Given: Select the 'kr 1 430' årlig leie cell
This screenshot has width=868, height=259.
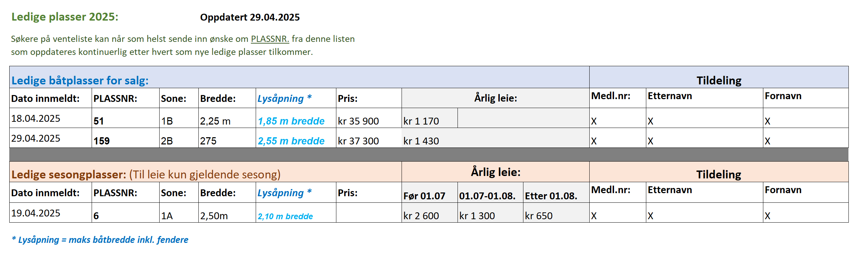Looking at the screenshot, I should (x=495, y=138).
